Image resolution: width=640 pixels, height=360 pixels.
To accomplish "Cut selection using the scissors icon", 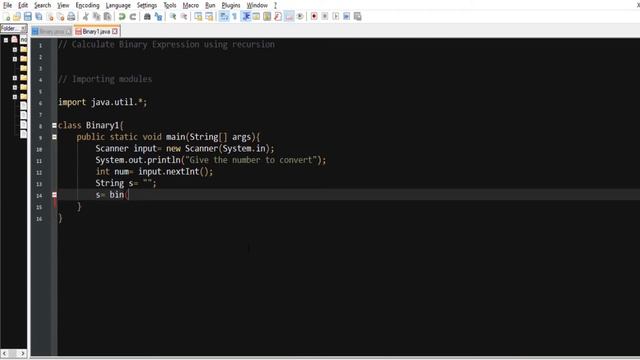I will (x=85, y=16).
